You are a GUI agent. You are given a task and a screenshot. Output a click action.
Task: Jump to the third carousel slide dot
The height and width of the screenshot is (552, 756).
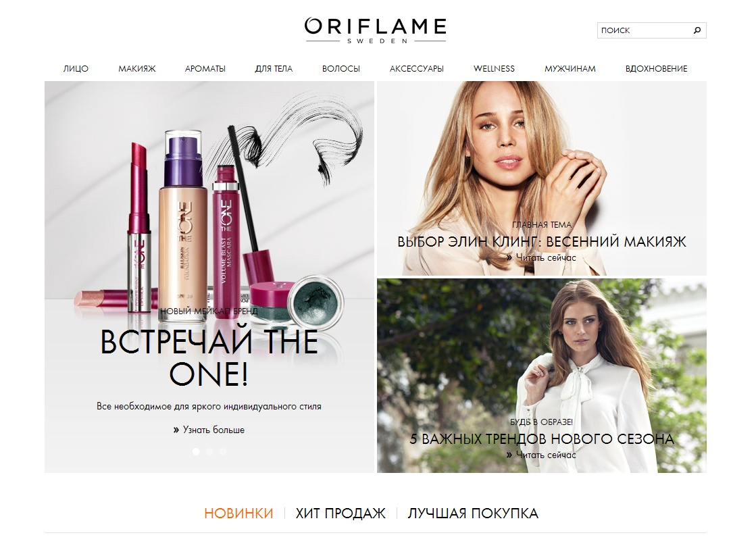(223, 452)
